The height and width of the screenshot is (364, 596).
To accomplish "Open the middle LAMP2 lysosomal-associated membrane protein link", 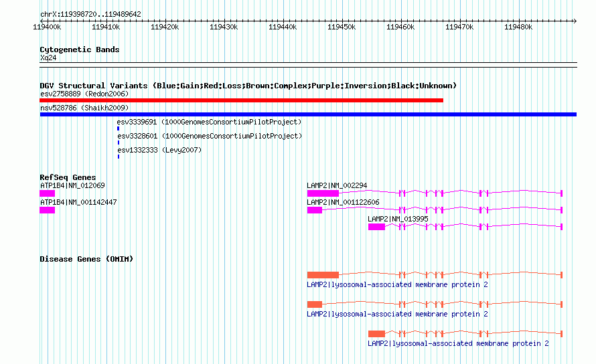I will pos(397,314).
